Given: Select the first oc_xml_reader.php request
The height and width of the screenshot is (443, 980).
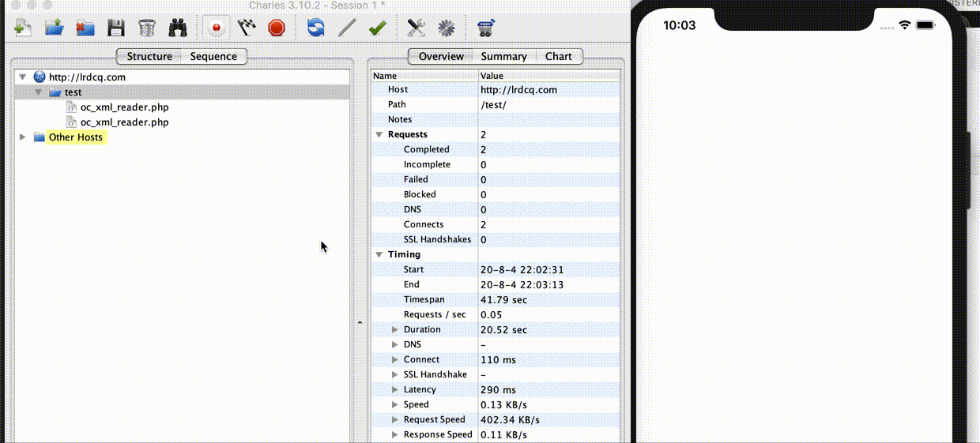Looking at the screenshot, I should pos(124,107).
